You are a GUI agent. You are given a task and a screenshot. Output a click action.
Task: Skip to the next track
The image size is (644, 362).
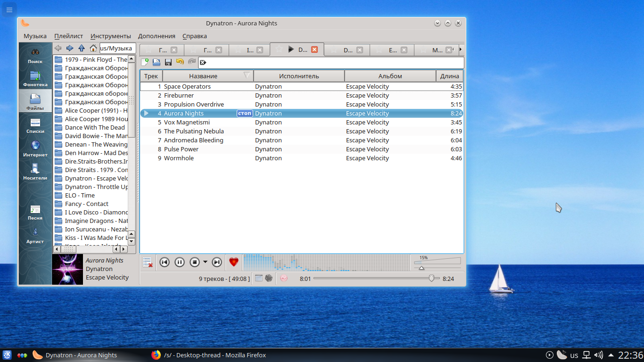pyautogui.click(x=216, y=262)
